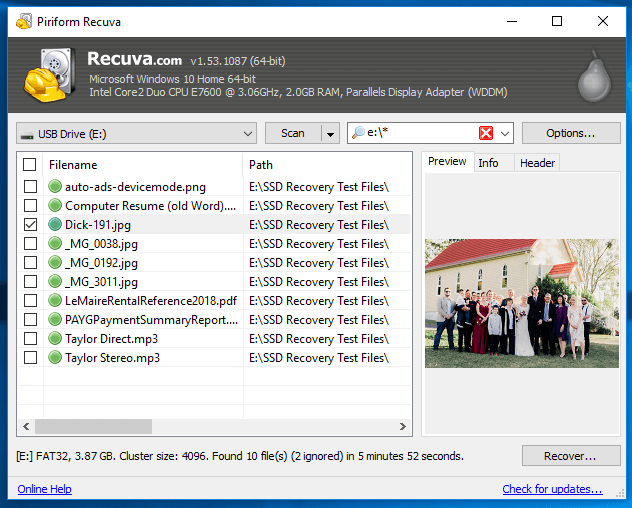Click the Recuva title bar app icon
The width and height of the screenshot is (632, 508).
click(x=24, y=21)
